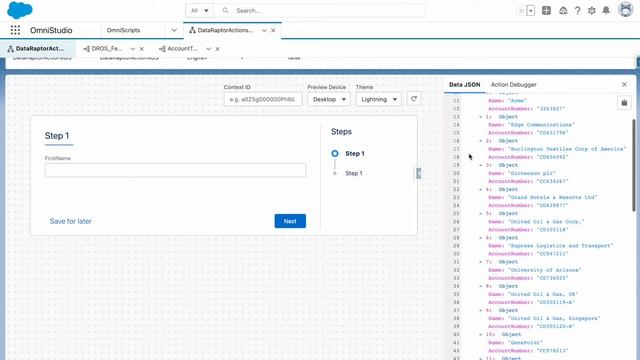
Task: Click the "Burlington Textiles Corp of America" value
Action: pyautogui.click(x=567, y=149)
